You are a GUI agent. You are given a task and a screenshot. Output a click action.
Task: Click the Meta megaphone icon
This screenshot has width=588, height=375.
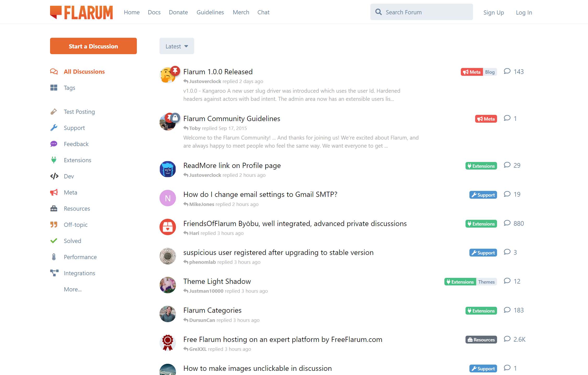click(54, 192)
